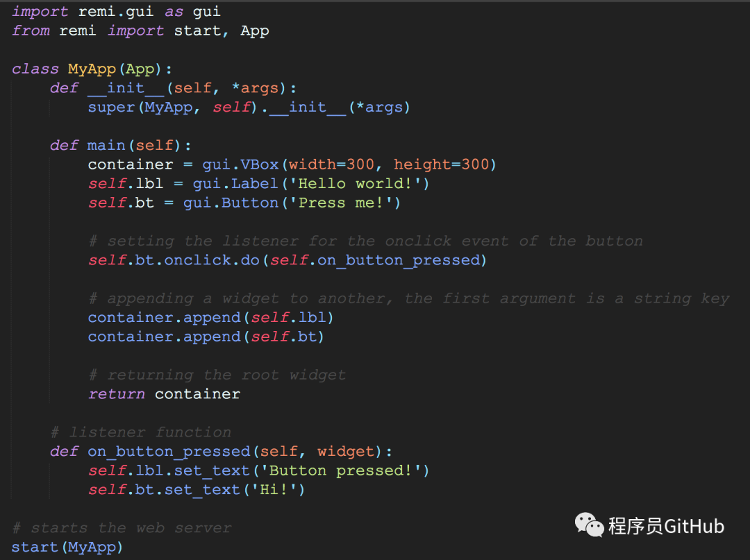Select the 'class MyApp(App):' declaration line

92,69
